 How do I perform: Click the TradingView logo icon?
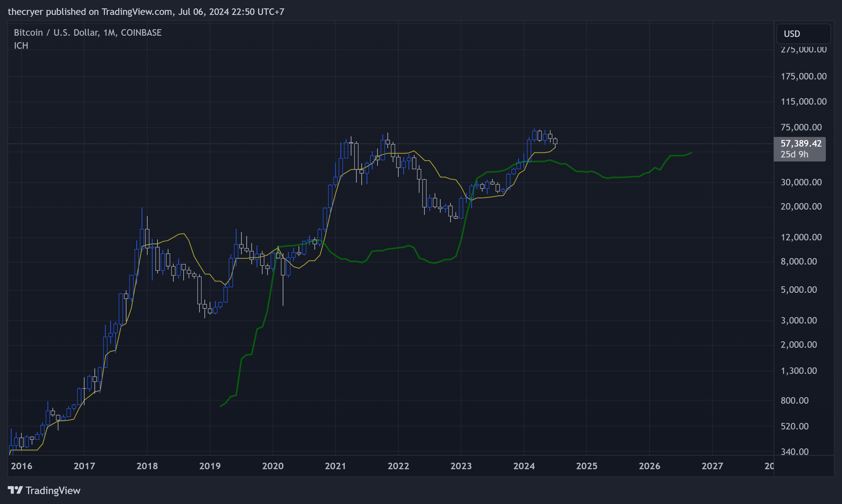click(x=15, y=490)
